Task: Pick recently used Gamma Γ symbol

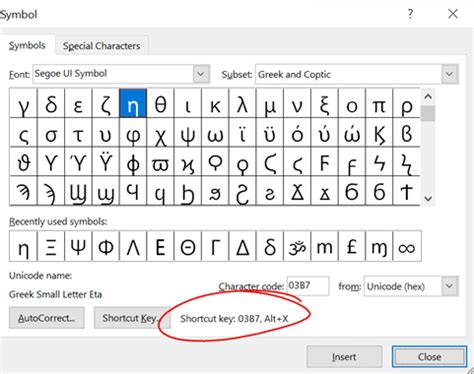Action: [215, 246]
